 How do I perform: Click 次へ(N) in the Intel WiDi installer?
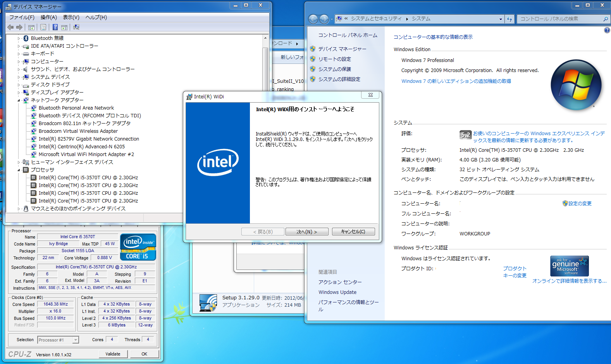coord(306,232)
